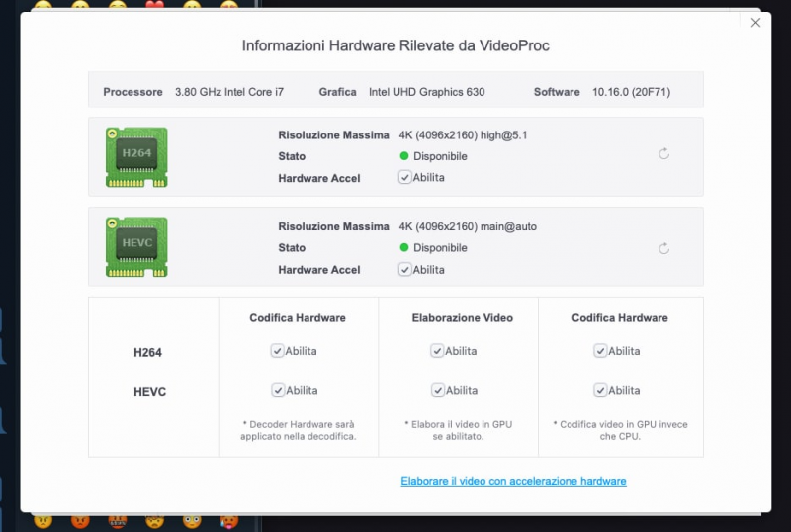Viewport: 791px width, 532px height.
Task: Toggle H264 Hardware Accel Abilita checkbox
Action: click(x=404, y=177)
